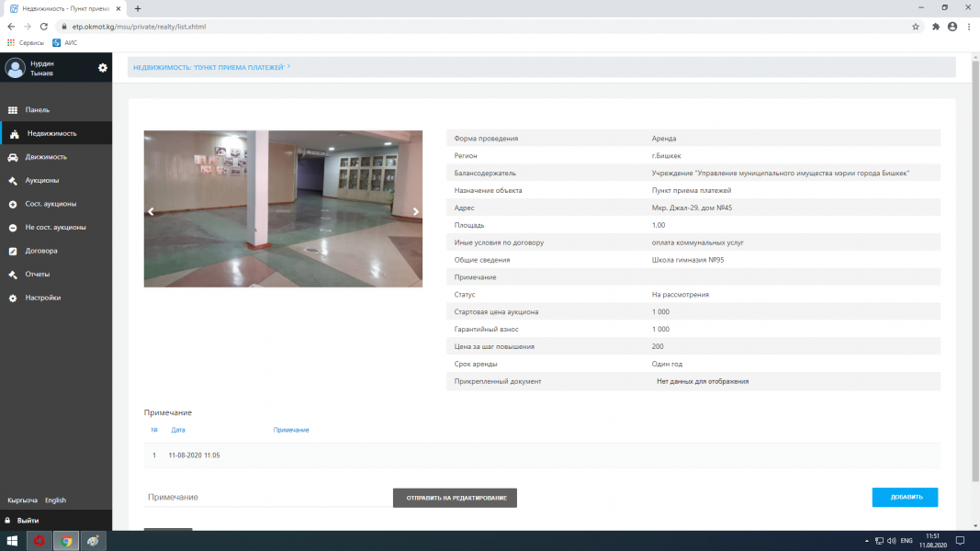Click the Примечание text input field
Image resolution: width=980 pixels, height=551 pixels.
pyautogui.click(x=266, y=497)
